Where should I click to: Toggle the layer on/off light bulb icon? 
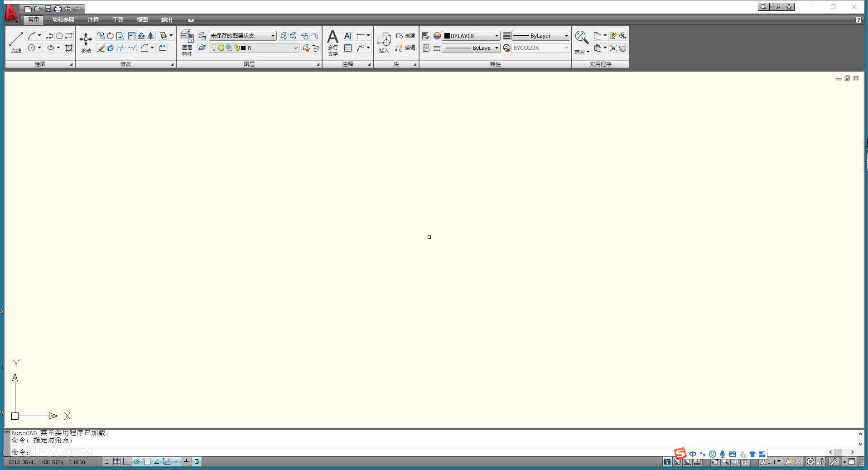point(213,48)
